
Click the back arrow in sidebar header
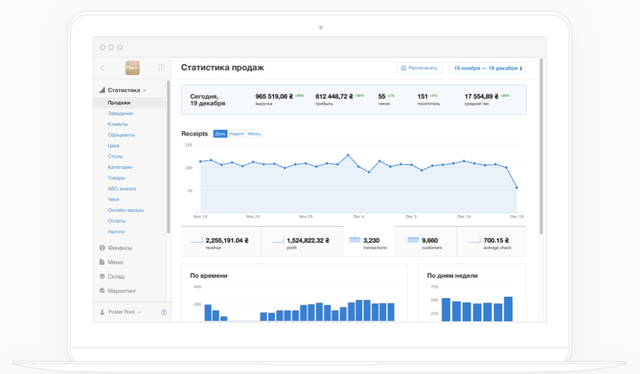102,68
